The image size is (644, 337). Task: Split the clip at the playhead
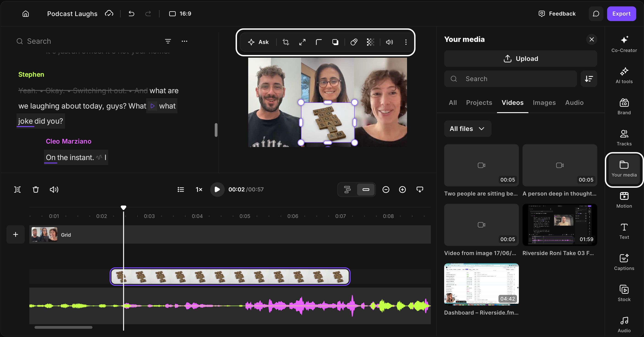[x=17, y=190]
